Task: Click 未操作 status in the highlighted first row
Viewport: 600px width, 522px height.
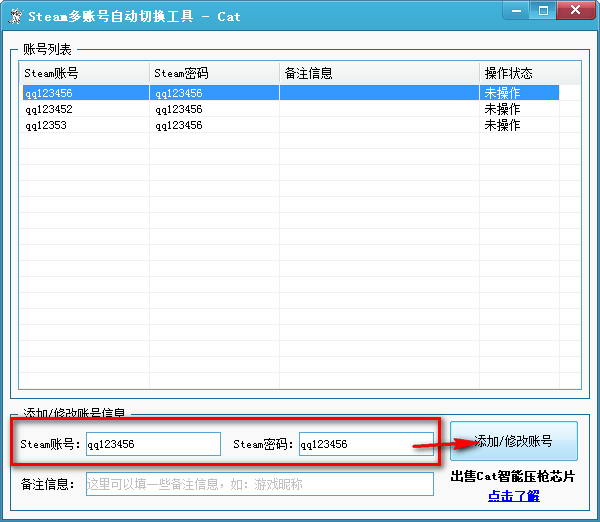Action: (x=502, y=93)
